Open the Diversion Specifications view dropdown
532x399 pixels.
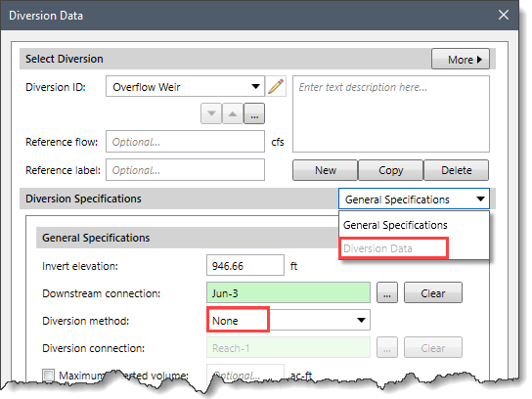[414, 199]
